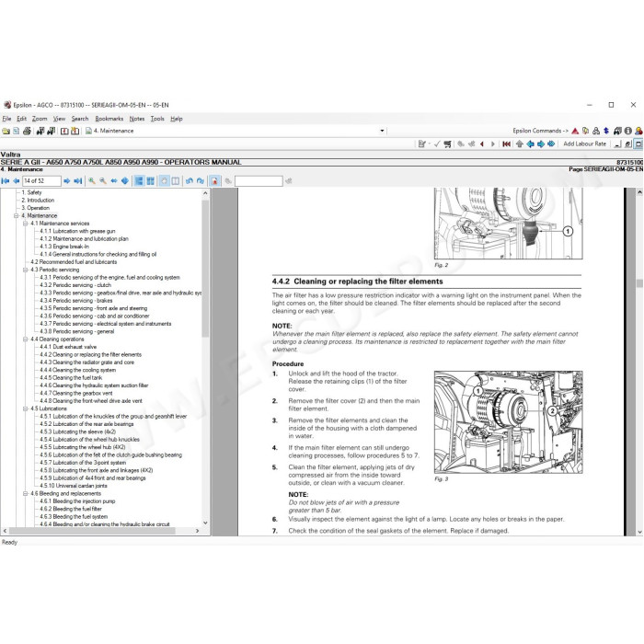Select 1. Safety in contents tree
This screenshot has height=644, width=644.
click(x=31, y=192)
